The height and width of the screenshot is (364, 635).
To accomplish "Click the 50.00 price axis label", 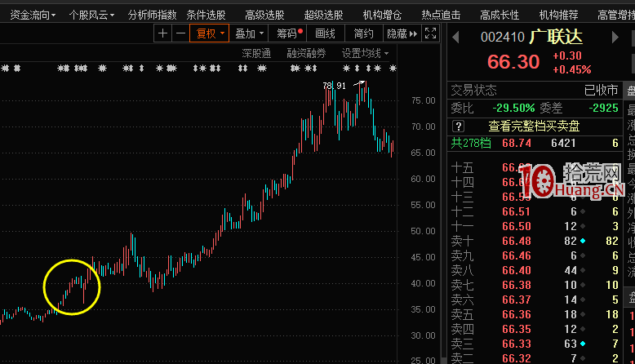I will click(424, 231).
